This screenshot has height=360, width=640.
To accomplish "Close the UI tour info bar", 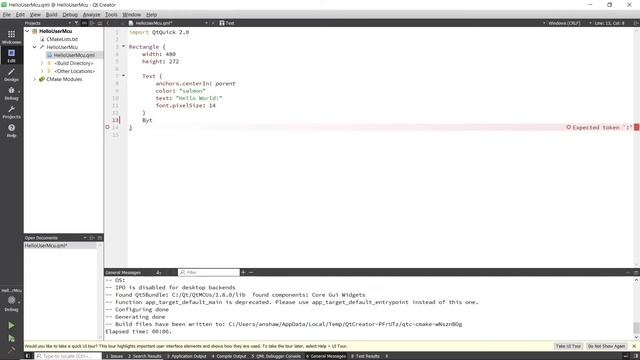I will coord(634,346).
